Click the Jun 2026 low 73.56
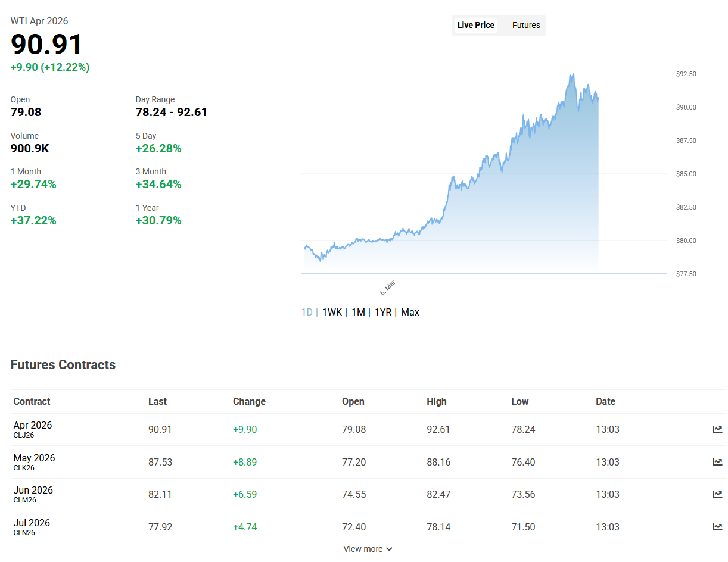The height and width of the screenshot is (562, 728). pyautogui.click(x=523, y=494)
